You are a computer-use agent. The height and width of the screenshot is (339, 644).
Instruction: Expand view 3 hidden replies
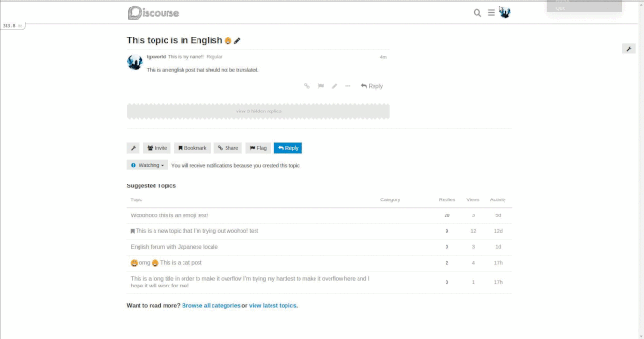pyautogui.click(x=258, y=111)
